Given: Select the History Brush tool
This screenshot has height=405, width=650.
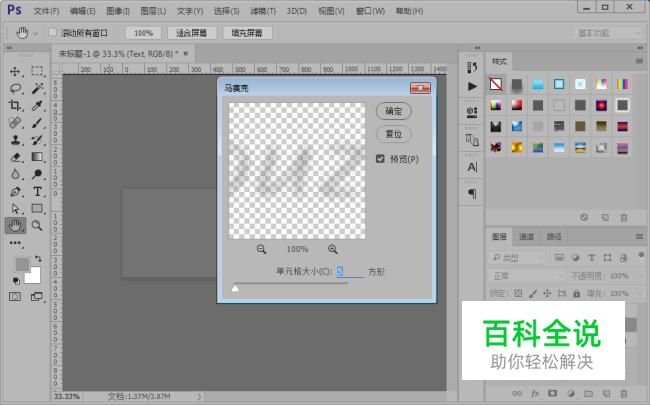Looking at the screenshot, I should (37, 140).
